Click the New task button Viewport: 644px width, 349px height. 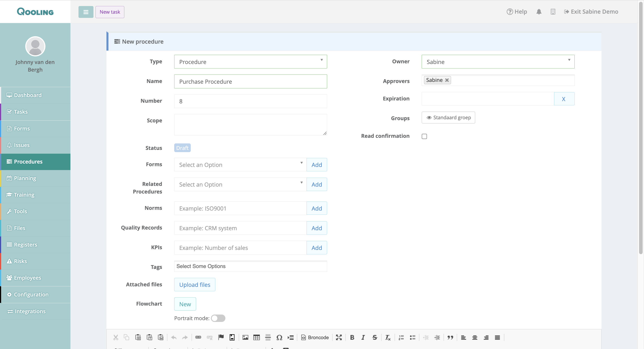point(110,12)
